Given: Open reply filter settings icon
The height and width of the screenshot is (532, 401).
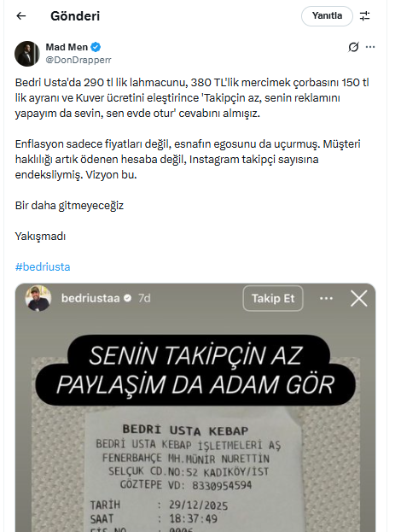Looking at the screenshot, I should [x=364, y=16].
